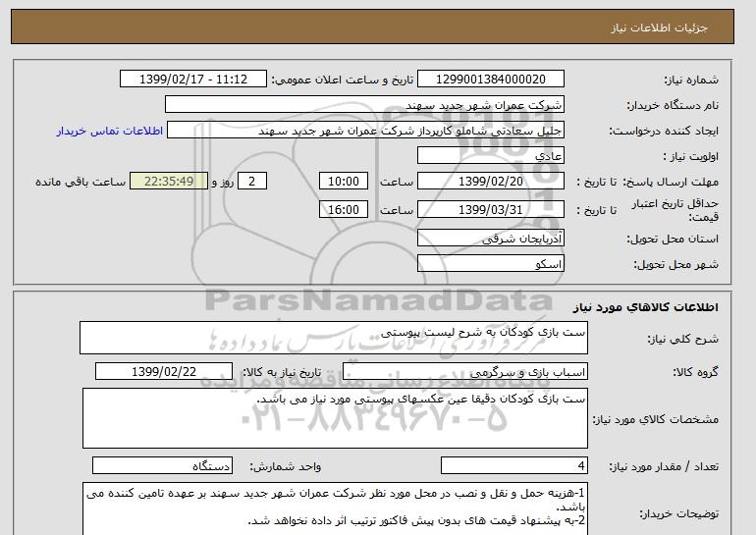Click the label 'اولویت نیاز :'
The width and height of the screenshot is (756, 535).
click(691, 156)
